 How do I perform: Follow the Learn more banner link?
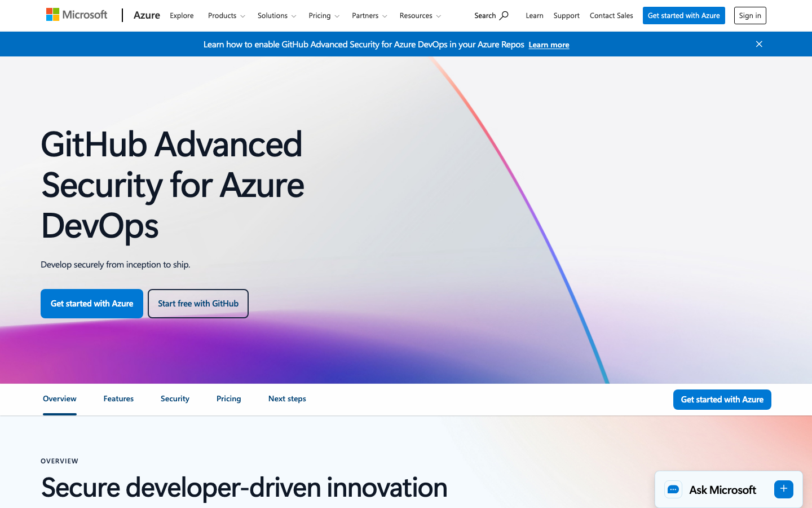click(549, 45)
